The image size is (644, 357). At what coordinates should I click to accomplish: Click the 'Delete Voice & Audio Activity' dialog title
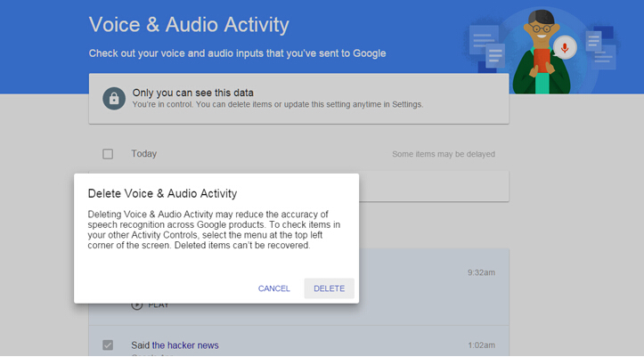tap(162, 192)
